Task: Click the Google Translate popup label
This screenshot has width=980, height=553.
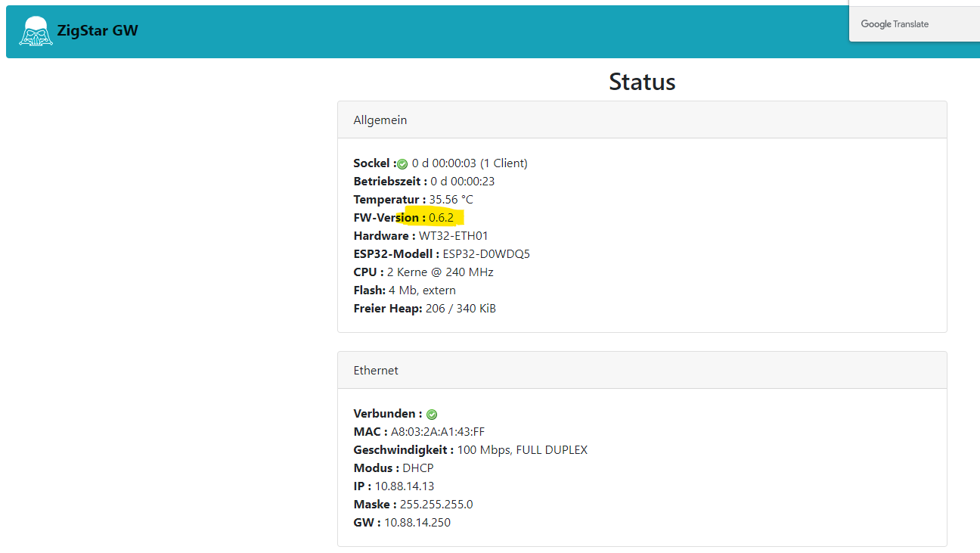Action: click(x=895, y=24)
